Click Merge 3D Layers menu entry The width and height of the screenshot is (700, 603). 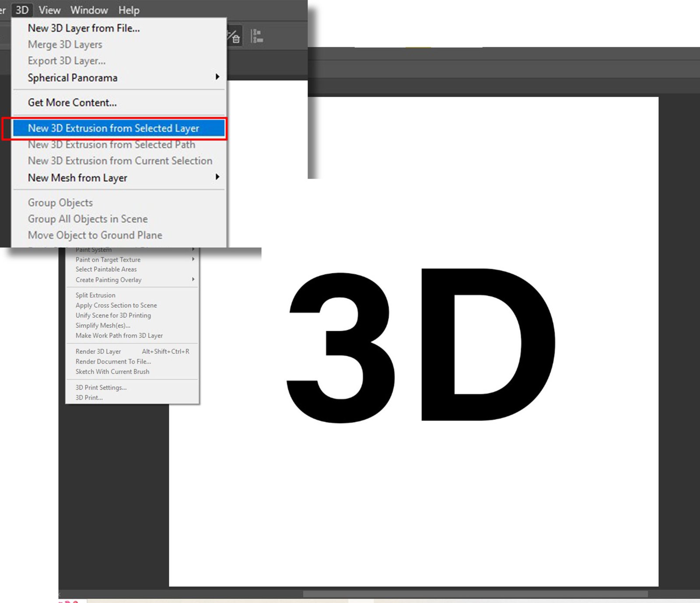click(x=119, y=44)
